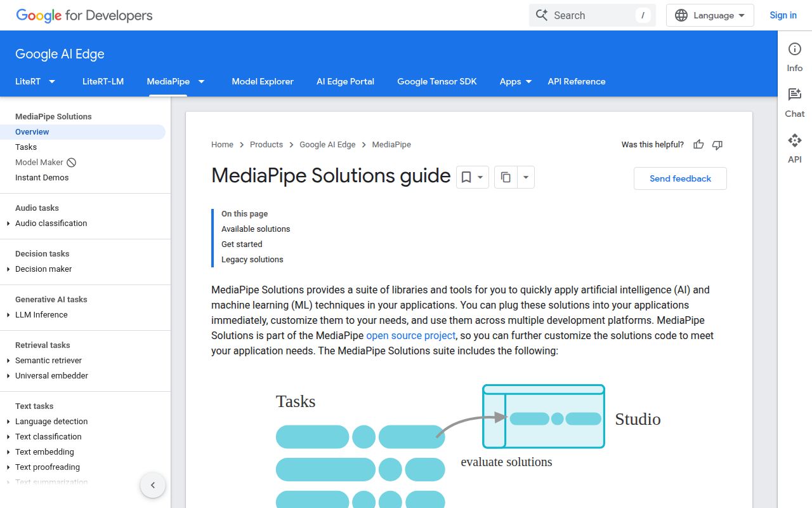The width and height of the screenshot is (812, 508).
Task: Expand Universal embedder tree item
Action: coord(8,376)
